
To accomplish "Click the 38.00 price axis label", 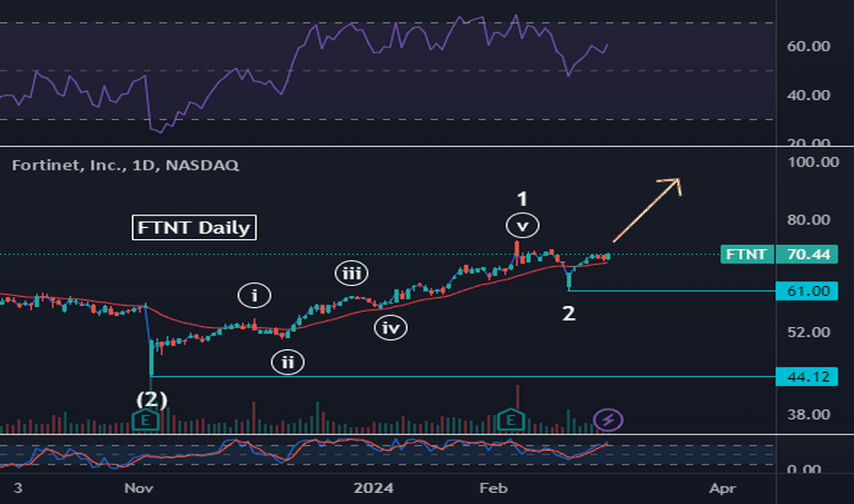I will [808, 414].
